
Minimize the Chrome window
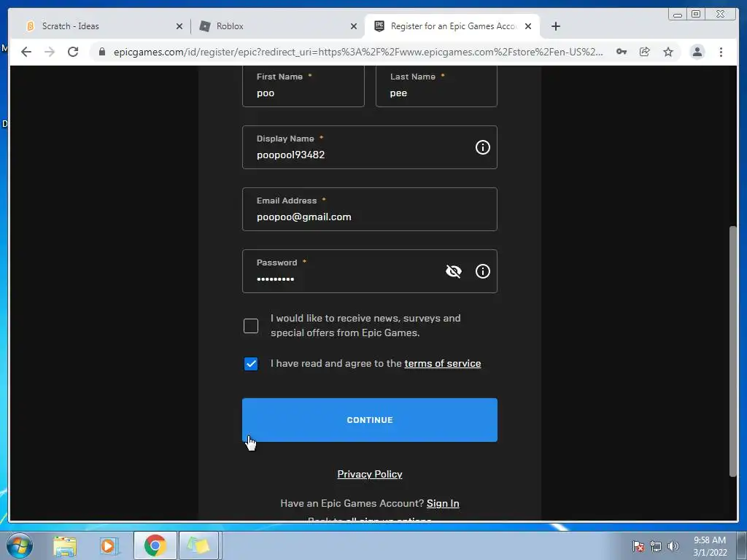point(678,15)
